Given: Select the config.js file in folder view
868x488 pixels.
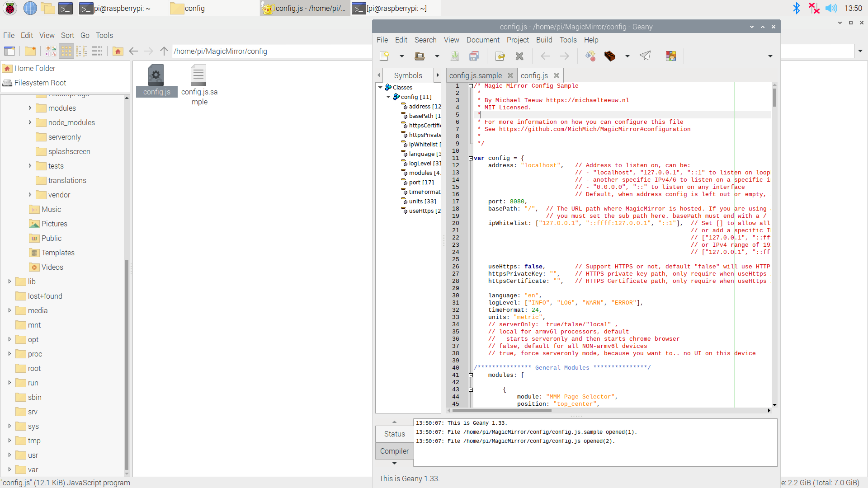Looking at the screenshot, I should (156, 81).
